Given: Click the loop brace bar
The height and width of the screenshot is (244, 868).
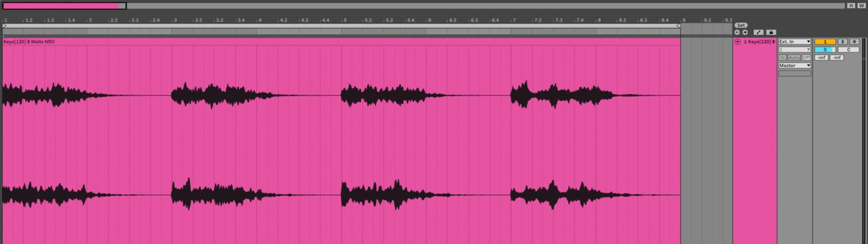Looking at the screenshot, I should [x=341, y=26].
